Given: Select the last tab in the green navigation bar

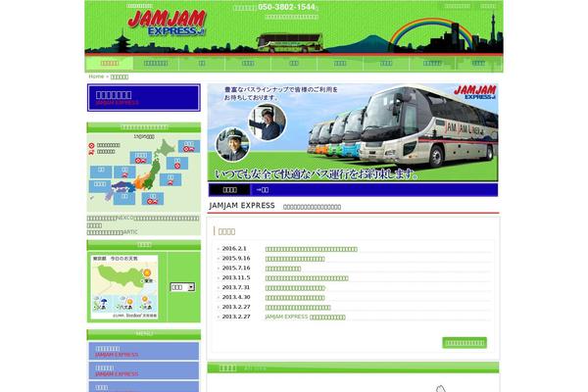Looking at the screenshot, I should coord(478,64).
